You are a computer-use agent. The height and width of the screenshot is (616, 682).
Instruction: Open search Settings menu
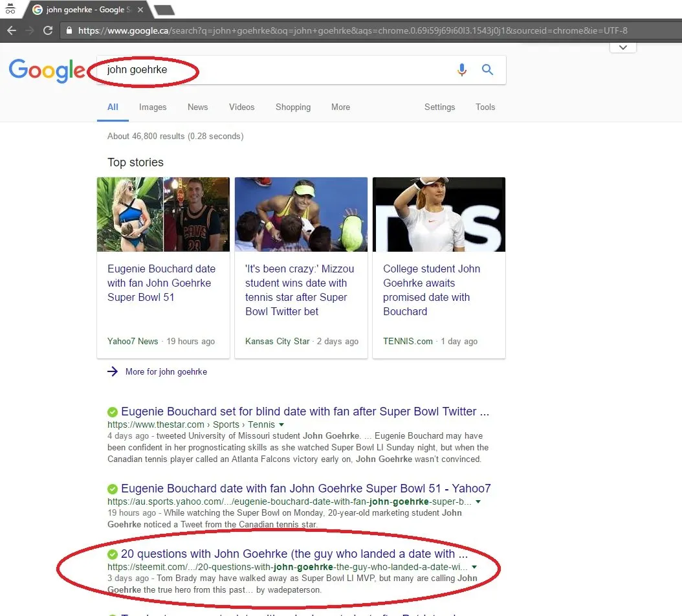point(440,107)
